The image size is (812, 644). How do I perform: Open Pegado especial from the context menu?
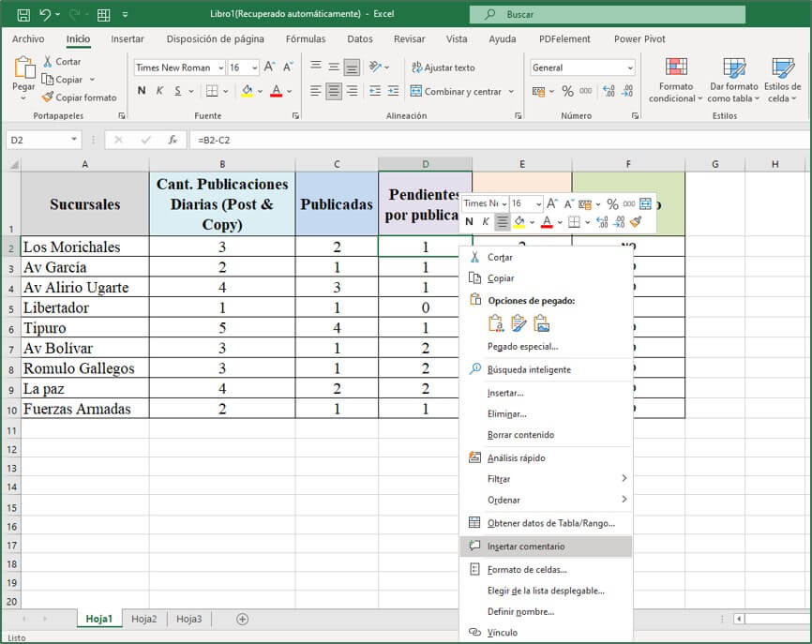click(x=520, y=348)
